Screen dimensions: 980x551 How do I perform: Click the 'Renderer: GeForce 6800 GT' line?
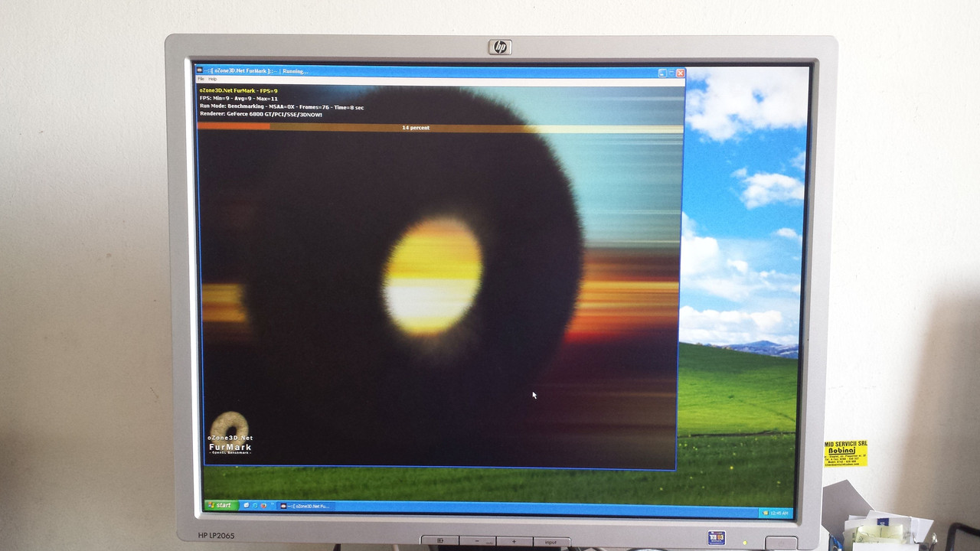coord(261,114)
